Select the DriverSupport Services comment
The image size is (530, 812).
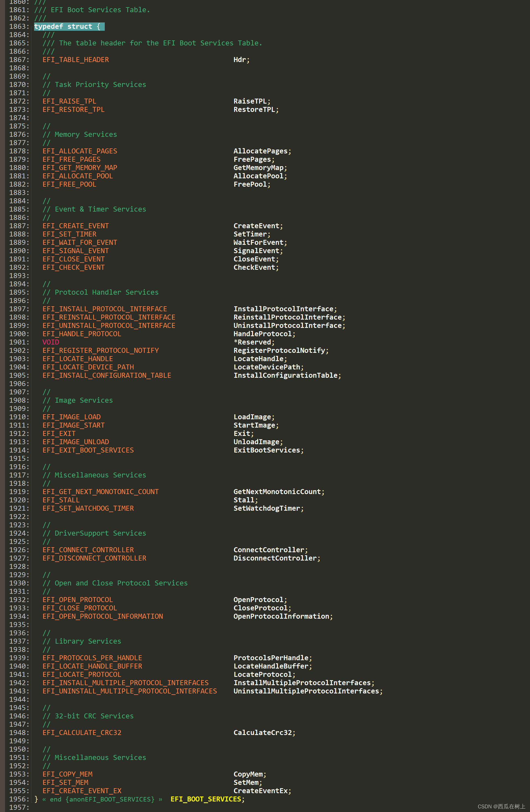pyautogui.click(x=94, y=533)
